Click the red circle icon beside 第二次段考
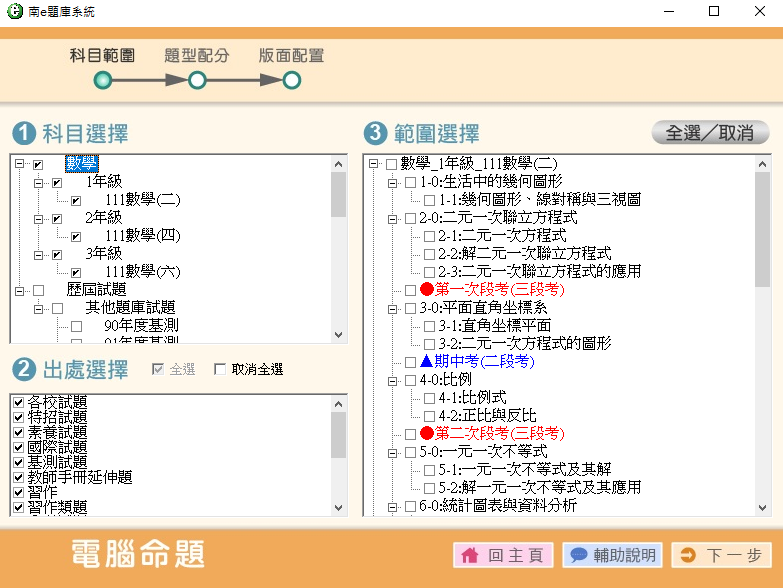Screen dimensions: 783x588 point(427,434)
